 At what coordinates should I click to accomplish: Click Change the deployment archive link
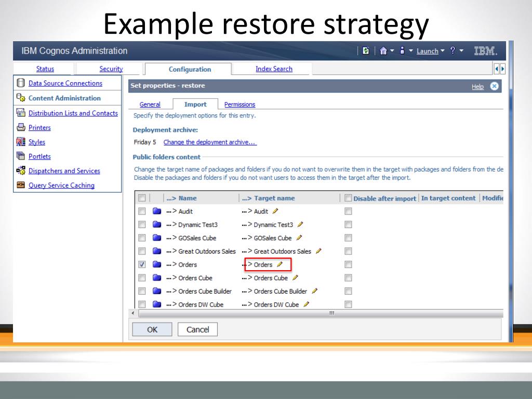pos(210,142)
